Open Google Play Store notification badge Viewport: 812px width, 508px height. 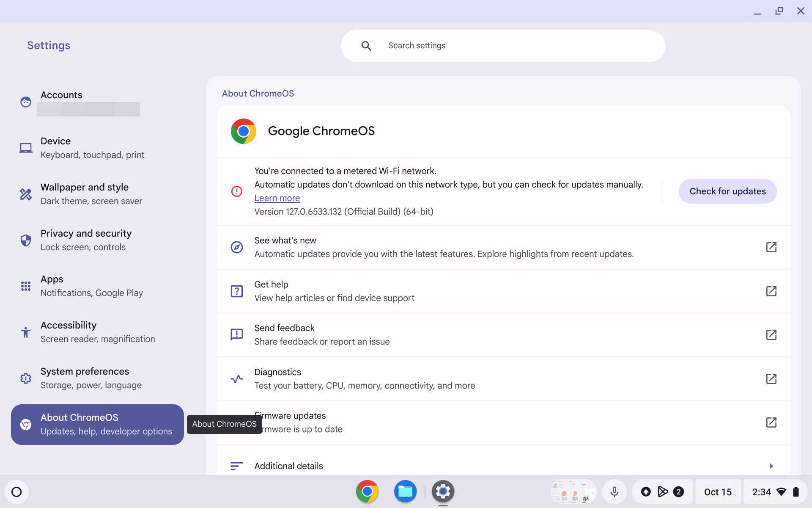(679, 491)
